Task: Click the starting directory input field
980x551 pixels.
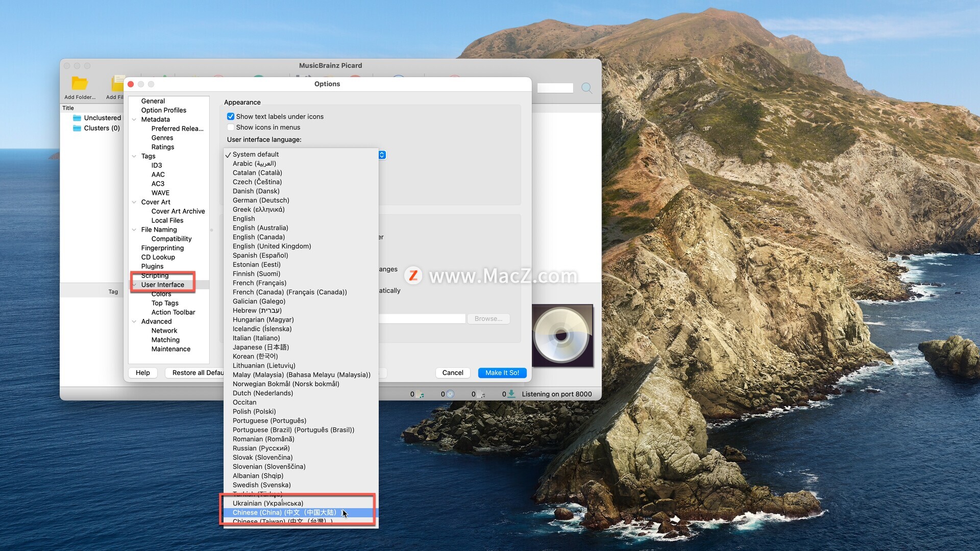Action: 422,318
